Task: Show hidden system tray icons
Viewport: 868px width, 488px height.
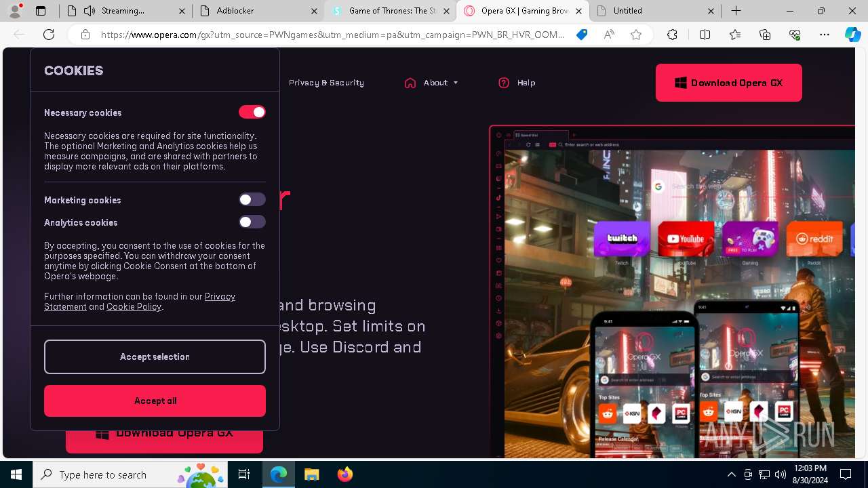Action: 731,474
